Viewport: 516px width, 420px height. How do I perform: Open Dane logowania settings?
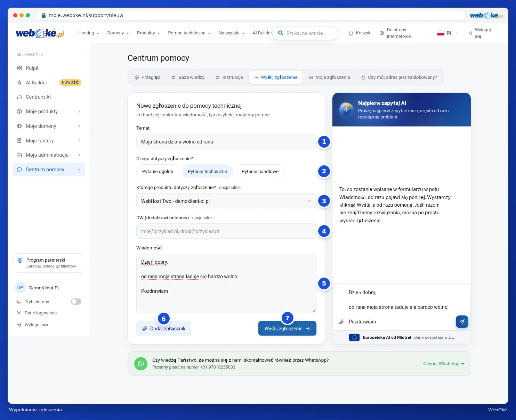point(37,313)
